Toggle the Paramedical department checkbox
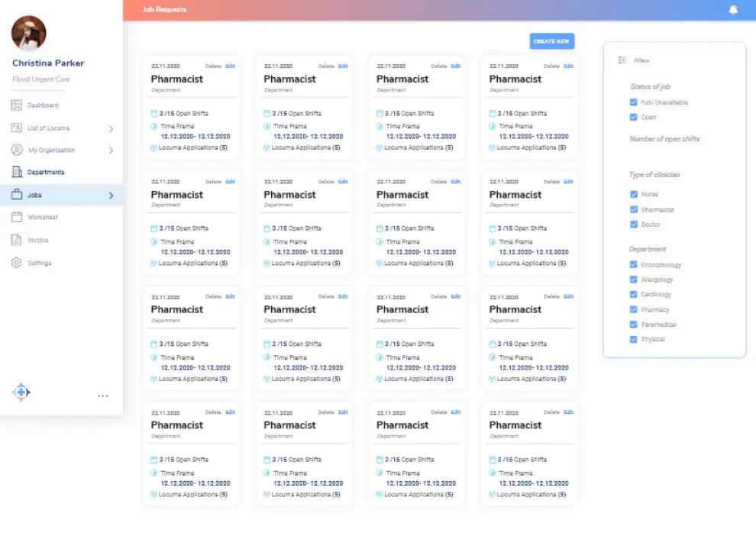 tap(634, 325)
